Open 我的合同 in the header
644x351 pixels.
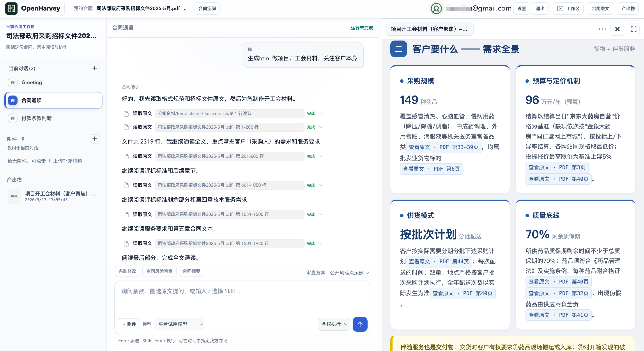pos(83,9)
